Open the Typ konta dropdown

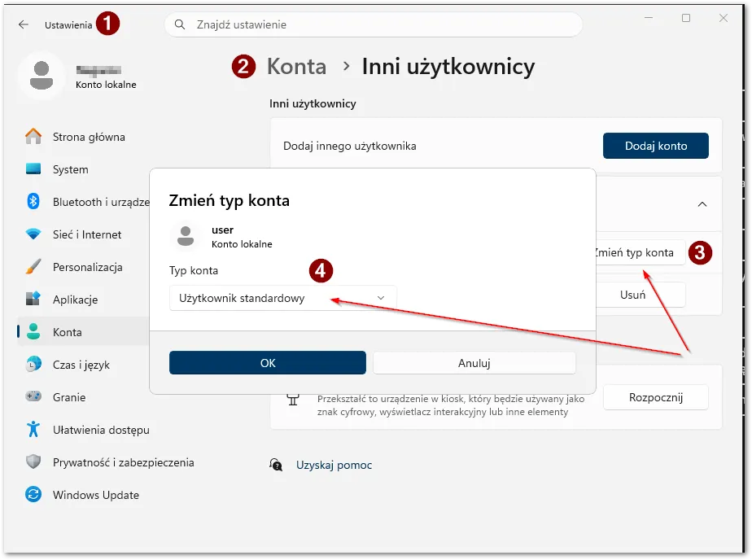283,298
